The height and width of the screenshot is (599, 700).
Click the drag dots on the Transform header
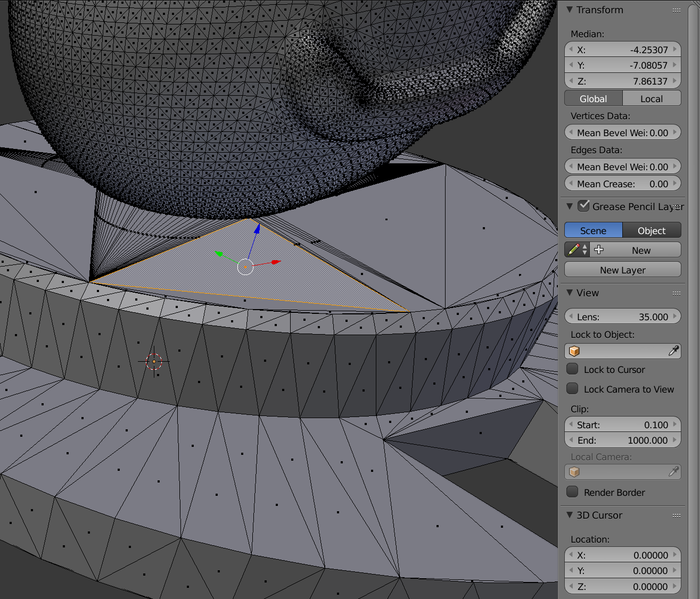click(x=677, y=10)
